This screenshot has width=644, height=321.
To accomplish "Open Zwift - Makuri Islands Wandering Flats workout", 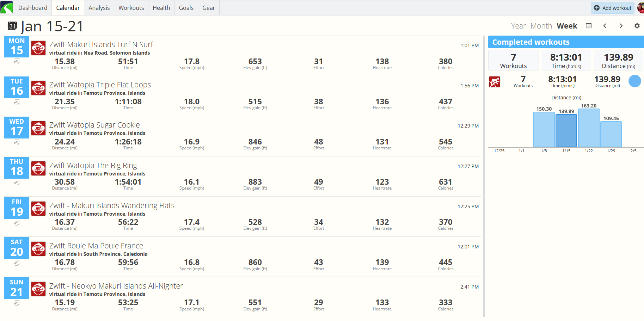I will click(x=112, y=205).
